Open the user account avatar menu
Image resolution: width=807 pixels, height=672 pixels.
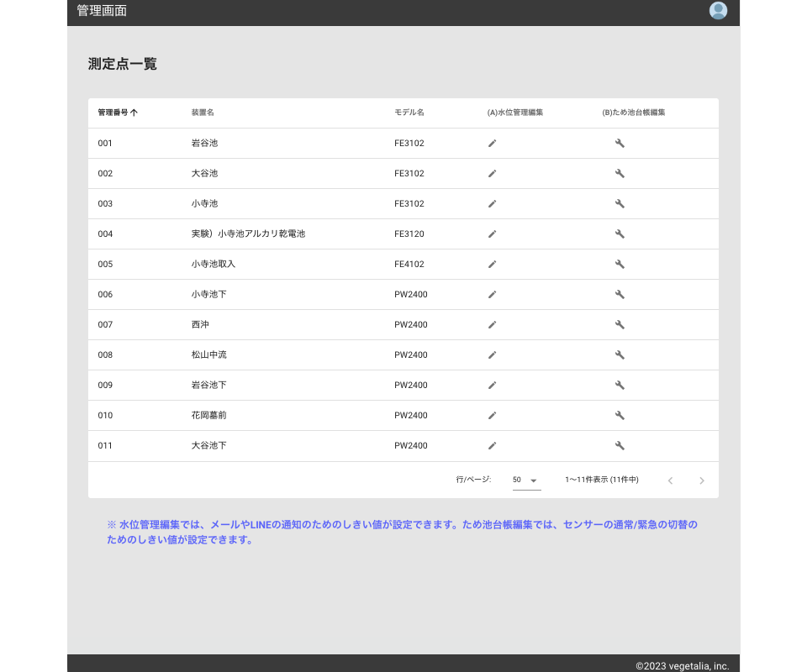718,11
